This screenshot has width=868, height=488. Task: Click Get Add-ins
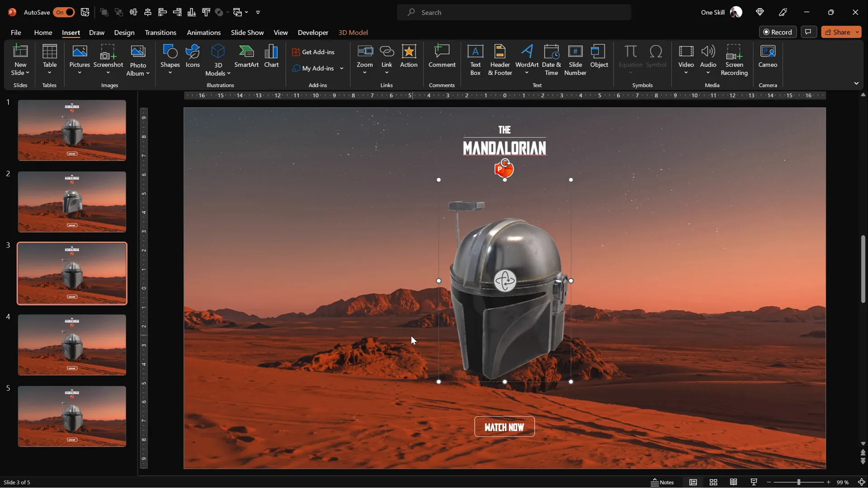click(314, 52)
